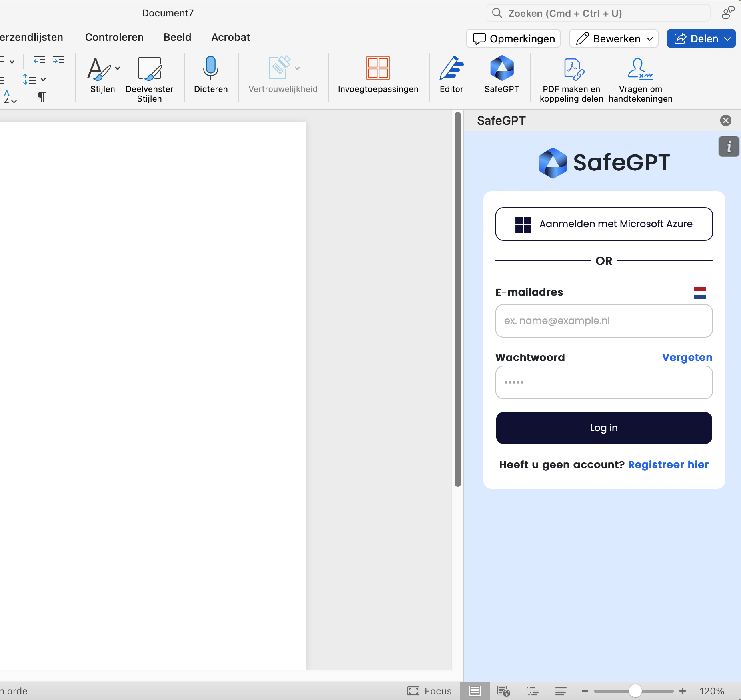The width and height of the screenshot is (741, 700).
Task: Expand the Stijlen gallery dropdown
Action: coord(118,68)
